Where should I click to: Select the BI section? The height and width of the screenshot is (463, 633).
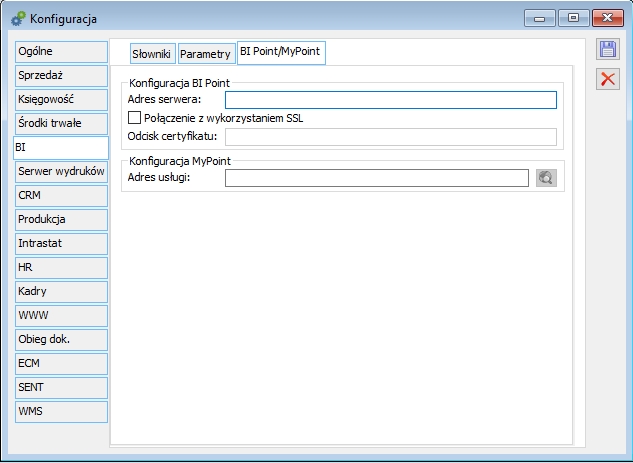coord(61,148)
